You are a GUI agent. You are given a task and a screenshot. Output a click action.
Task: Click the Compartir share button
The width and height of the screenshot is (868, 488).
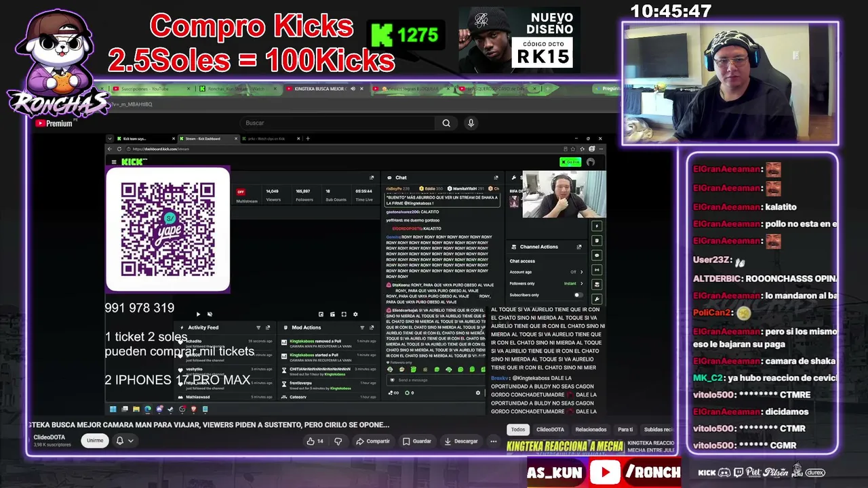[373, 441]
